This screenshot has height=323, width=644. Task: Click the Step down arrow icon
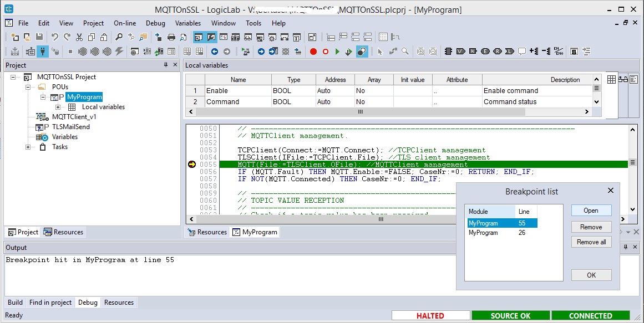pos(349,52)
